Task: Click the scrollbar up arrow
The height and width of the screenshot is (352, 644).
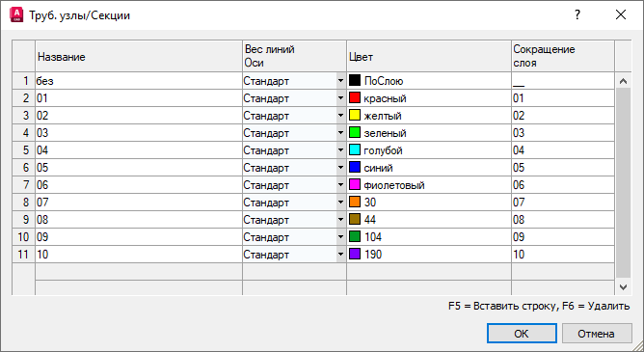Action: (x=623, y=81)
